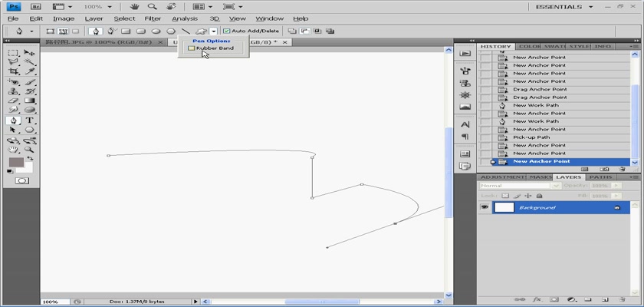Reset default foreground and background colors
Screen dimensions: 644x307
tap(10, 171)
